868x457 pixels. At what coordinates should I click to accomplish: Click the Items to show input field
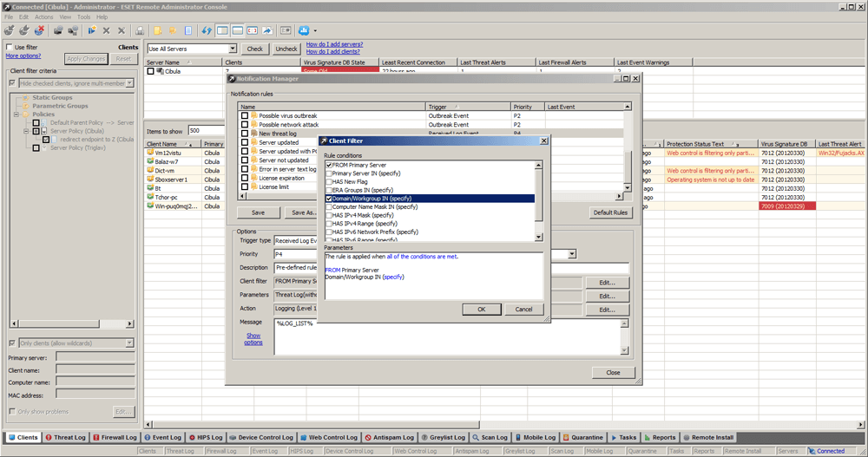tap(206, 131)
